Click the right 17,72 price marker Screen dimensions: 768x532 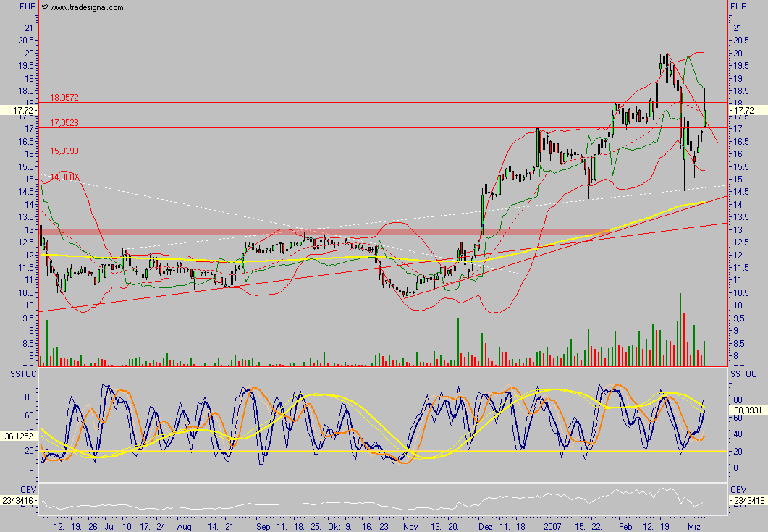coord(743,110)
